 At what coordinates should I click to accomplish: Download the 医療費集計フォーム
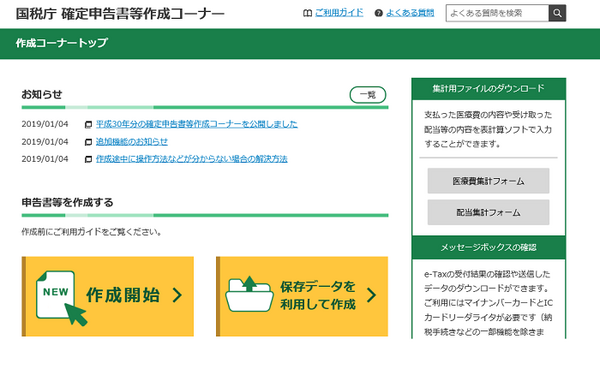(488, 181)
